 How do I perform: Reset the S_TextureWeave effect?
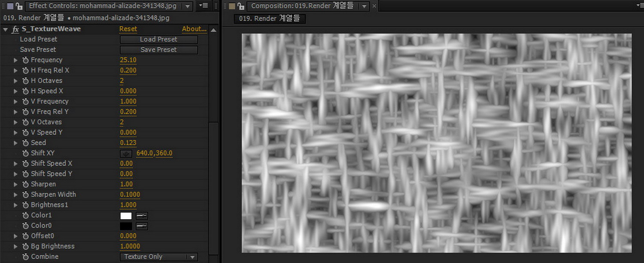tap(128, 29)
